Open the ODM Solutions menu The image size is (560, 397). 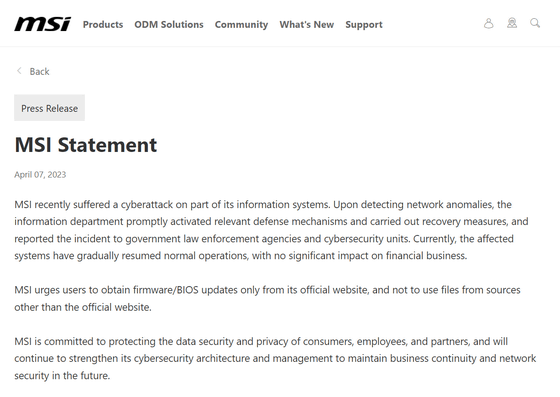(169, 24)
